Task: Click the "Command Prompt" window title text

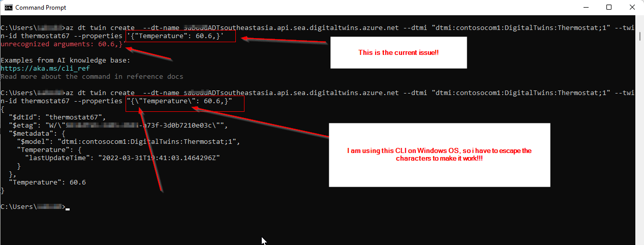Action: [41, 8]
